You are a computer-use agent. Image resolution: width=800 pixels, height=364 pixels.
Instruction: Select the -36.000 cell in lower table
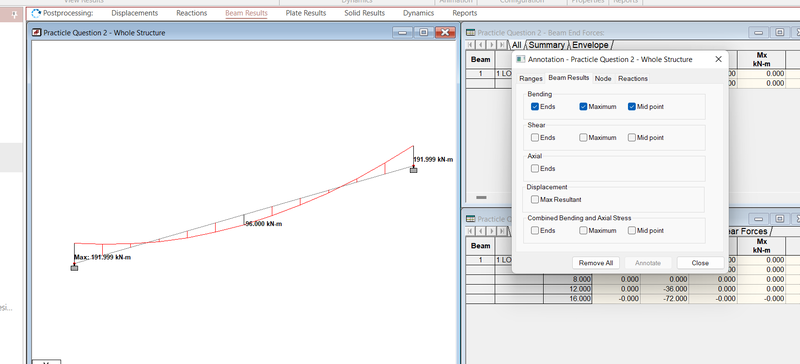665,289
